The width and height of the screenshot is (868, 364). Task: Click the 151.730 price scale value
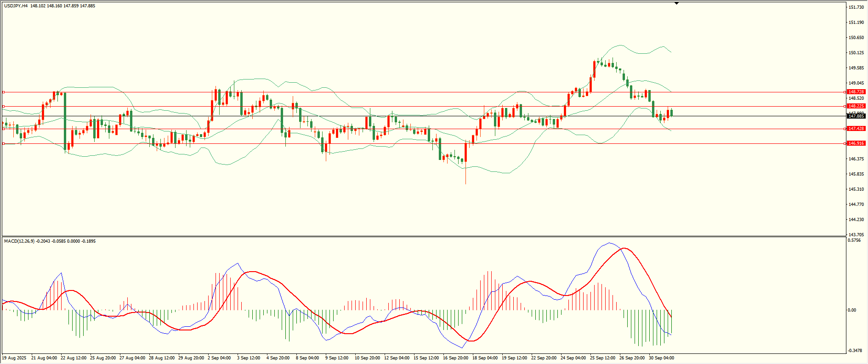point(856,7)
